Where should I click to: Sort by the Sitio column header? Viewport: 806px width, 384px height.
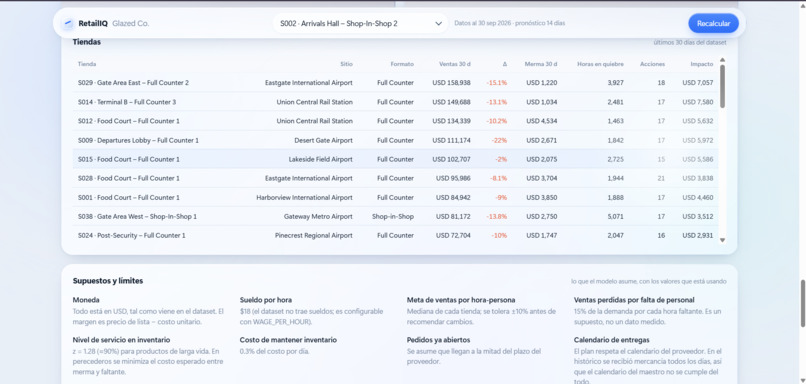[x=346, y=64]
